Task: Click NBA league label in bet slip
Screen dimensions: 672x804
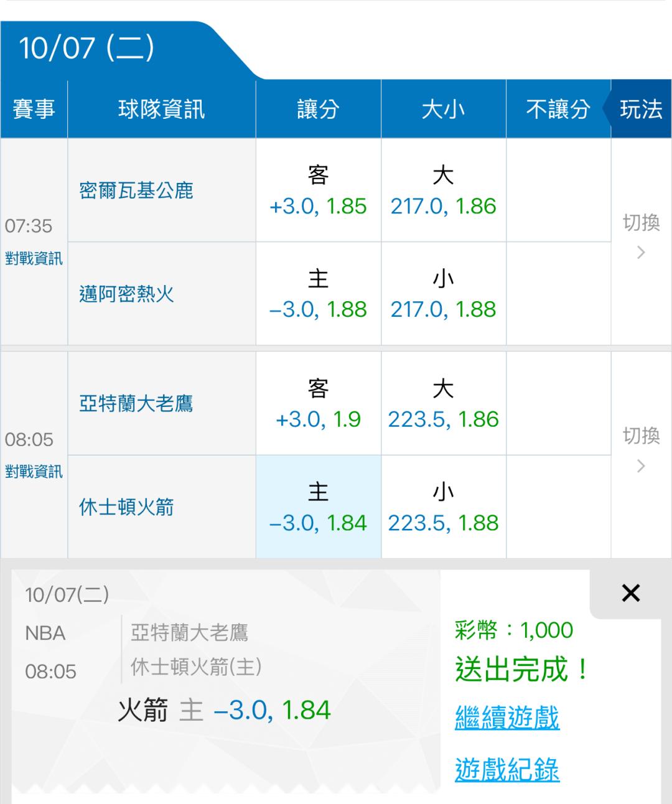Action: pos(45,633)
